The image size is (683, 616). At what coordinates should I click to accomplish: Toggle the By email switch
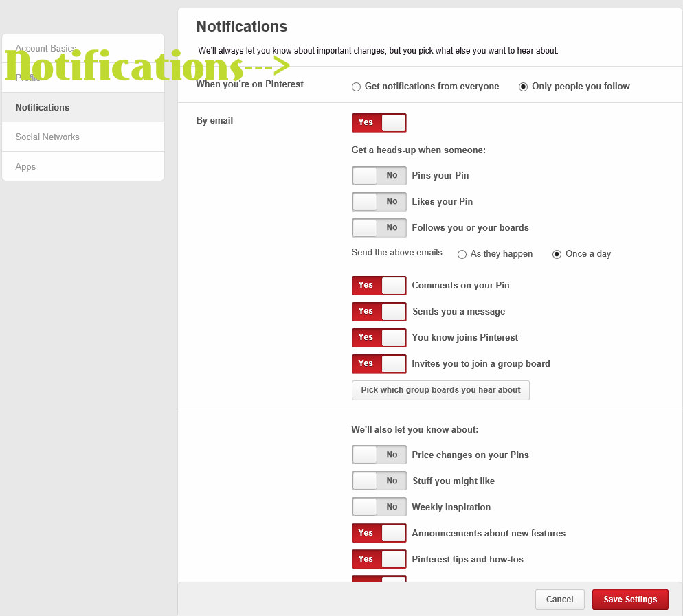tap(379, 123)
